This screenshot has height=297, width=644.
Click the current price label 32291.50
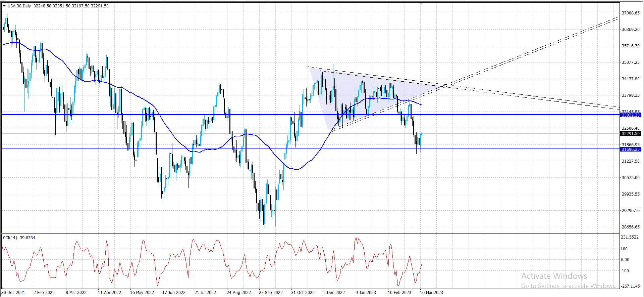click(631, 133)
